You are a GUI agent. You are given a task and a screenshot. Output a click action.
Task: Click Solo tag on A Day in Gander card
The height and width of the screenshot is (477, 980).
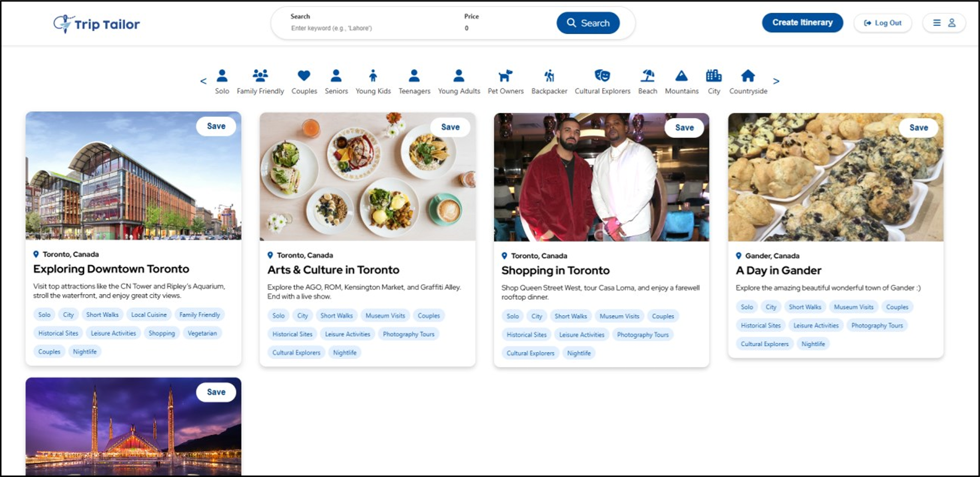point(747,307)
